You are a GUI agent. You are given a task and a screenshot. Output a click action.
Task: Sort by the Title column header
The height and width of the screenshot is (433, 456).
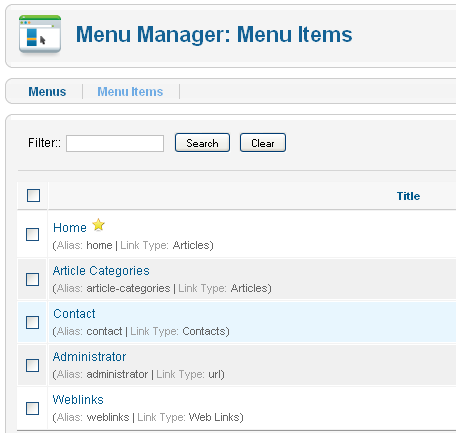(x=408, y=196)
